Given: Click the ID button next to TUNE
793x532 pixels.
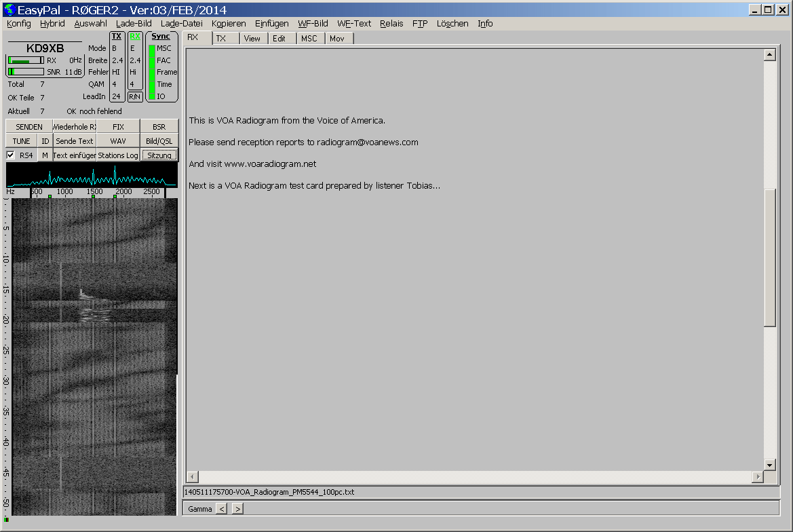Looking at the screenshot, I should pos(45,141).
